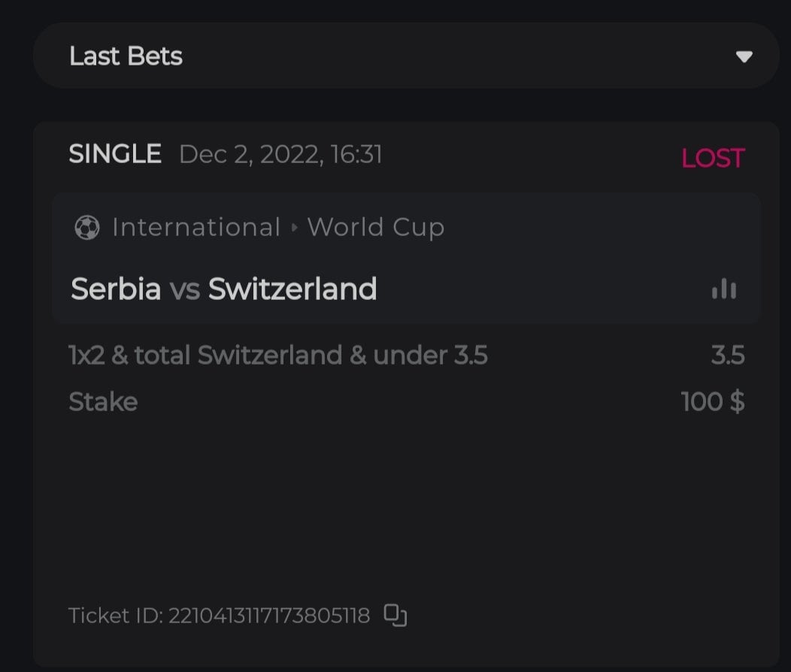Open the World Cup tournament link

click(375, 227)
